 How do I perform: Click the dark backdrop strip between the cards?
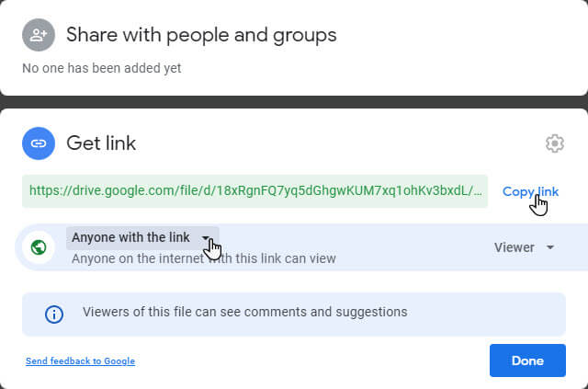pos(294,101)
